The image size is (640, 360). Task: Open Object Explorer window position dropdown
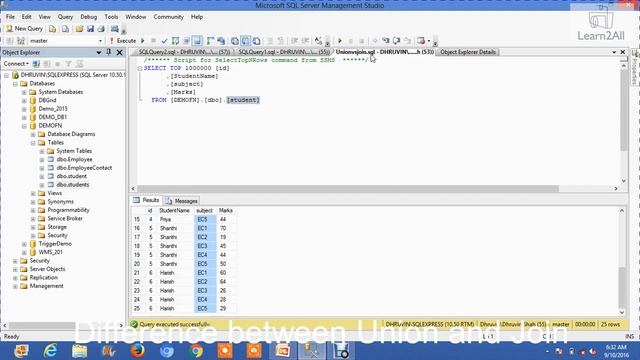tap(98, 53)
